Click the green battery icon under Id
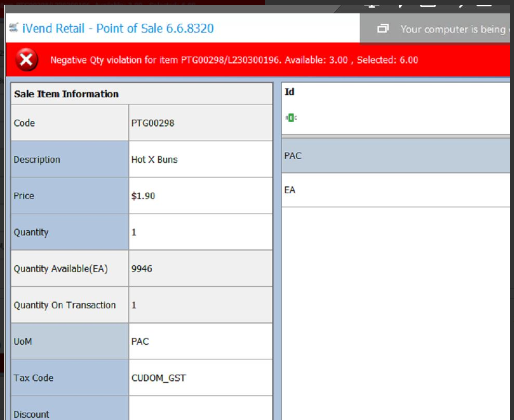514x420 pixels. click(x=291, y=118)
